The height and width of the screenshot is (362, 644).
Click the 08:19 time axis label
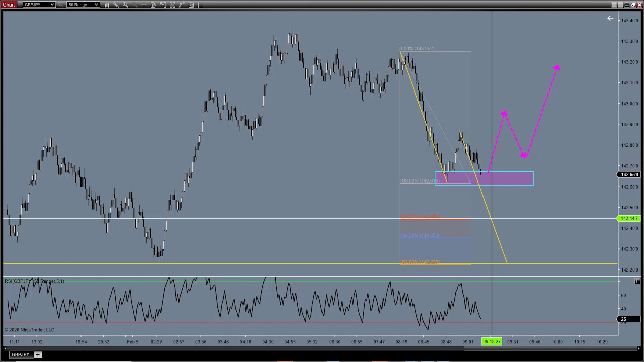[401, 342]
